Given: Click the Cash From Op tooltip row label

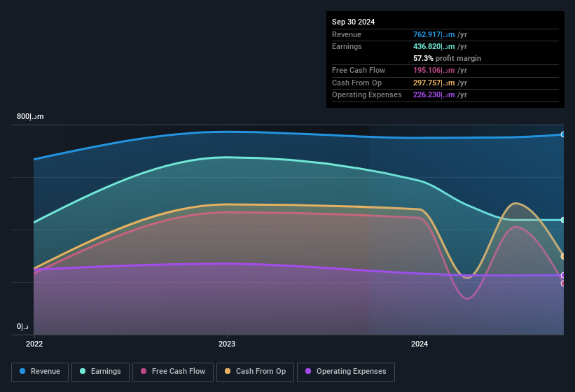Looking at the screenshot, I should tap(356, 83).
